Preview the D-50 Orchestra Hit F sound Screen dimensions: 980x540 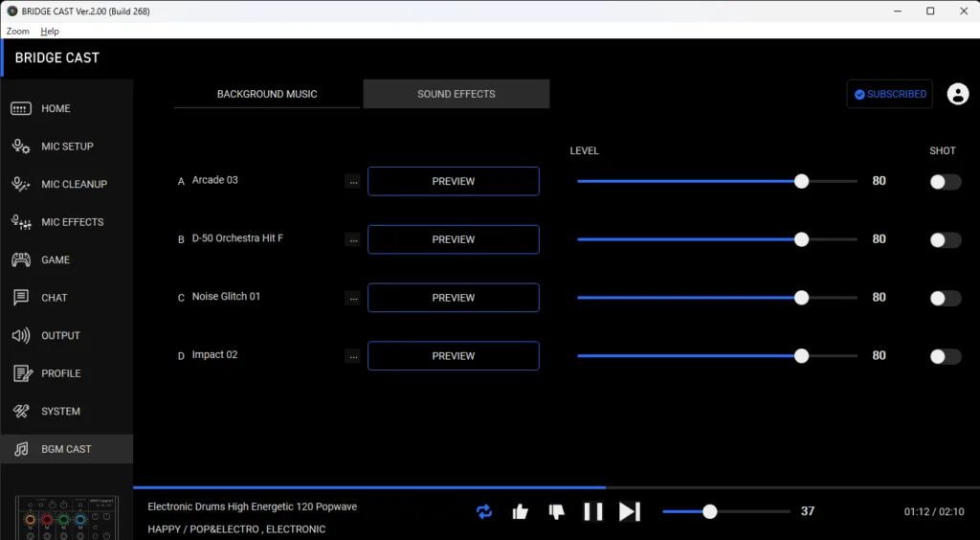pos(453,239)
